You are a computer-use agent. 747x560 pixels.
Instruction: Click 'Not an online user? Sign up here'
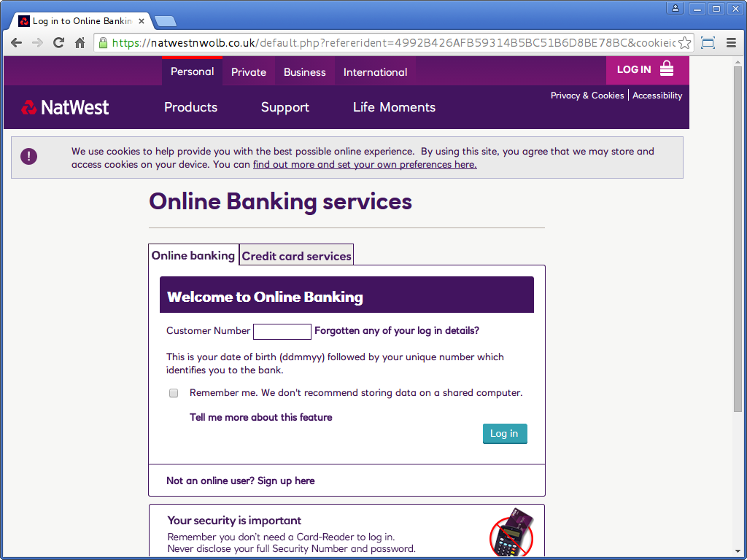(241, 481)
